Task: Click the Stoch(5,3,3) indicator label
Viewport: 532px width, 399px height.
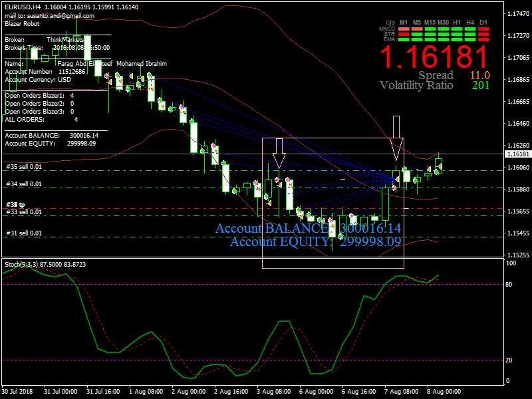Action: pyautogui.click(x=21, y=264)
